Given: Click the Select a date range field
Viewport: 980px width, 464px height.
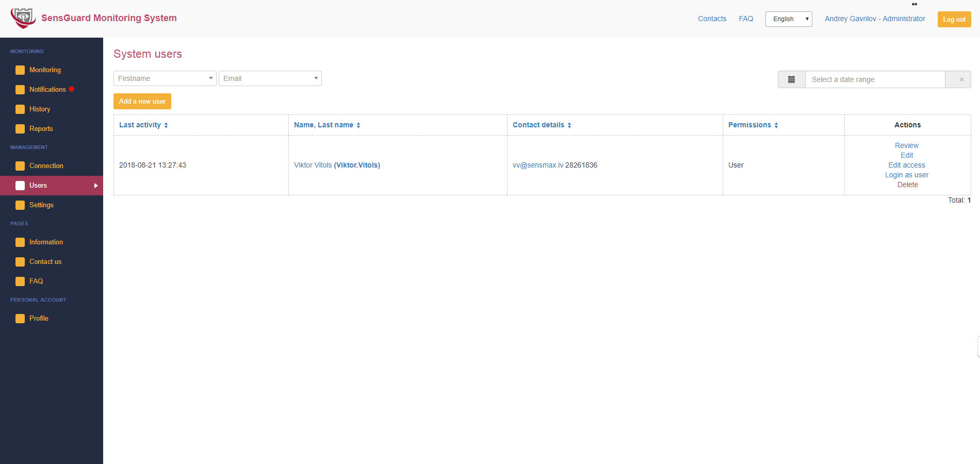Looking at the screenshot, I should 875,79.
